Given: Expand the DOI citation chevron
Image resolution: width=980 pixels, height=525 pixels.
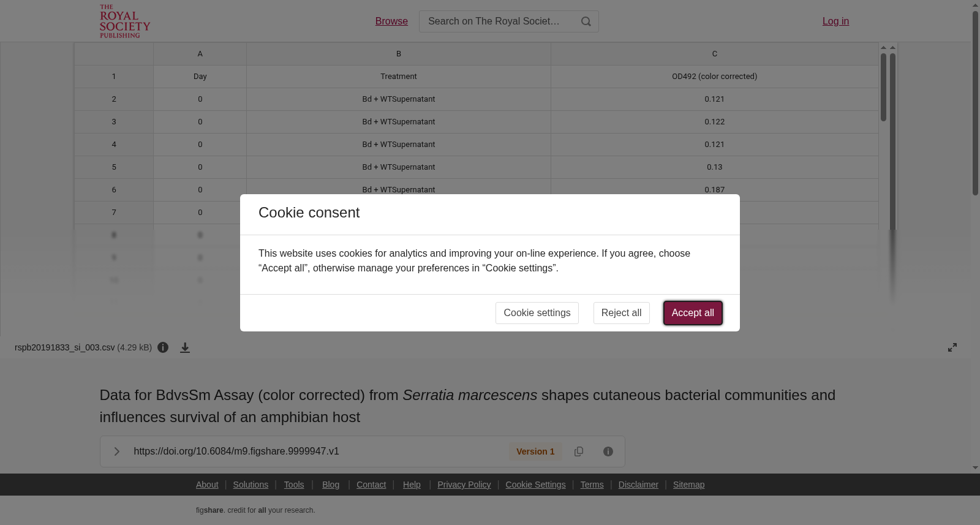Looking at the screenshot, I should point(116,451).
